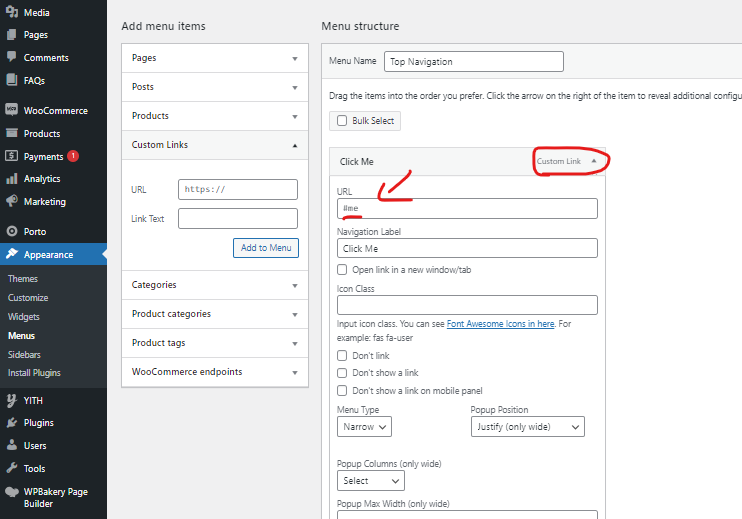The height and width of the screenshot is (519, 742).
Task: Click the menu item URL field with #me
Action: [467, 209]
